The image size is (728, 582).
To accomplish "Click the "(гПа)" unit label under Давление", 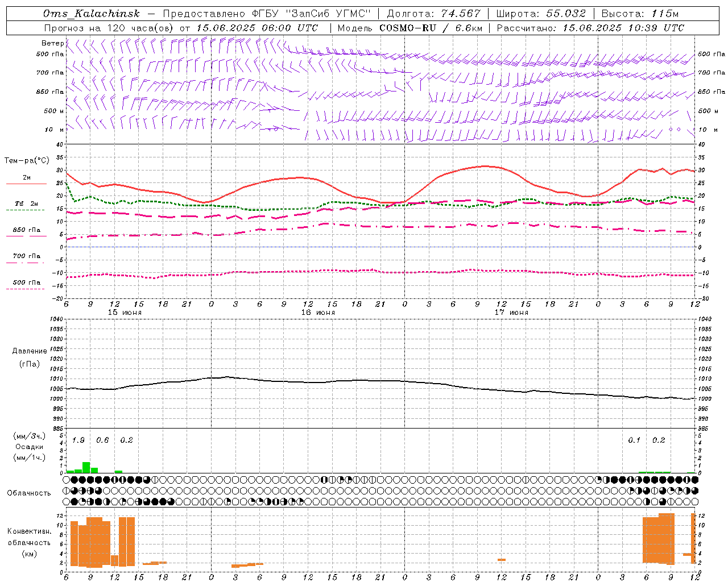I will [x=29, y=364].
